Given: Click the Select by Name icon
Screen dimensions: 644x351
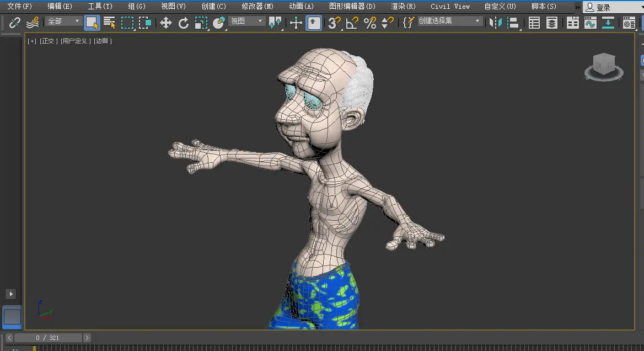Looking at the screenshot, I should click(x=110, y=23).
